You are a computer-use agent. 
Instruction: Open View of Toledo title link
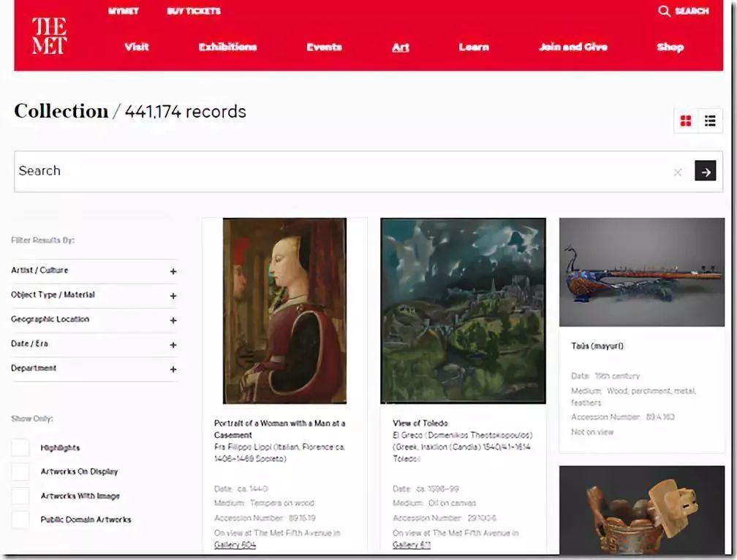pos(420,423)
